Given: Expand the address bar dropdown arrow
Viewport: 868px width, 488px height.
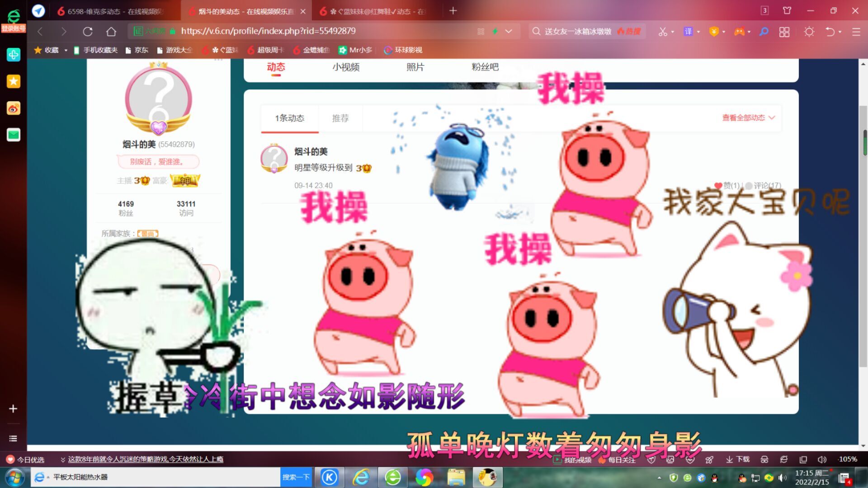Looking at the screenshot, I should coord(509,31).
